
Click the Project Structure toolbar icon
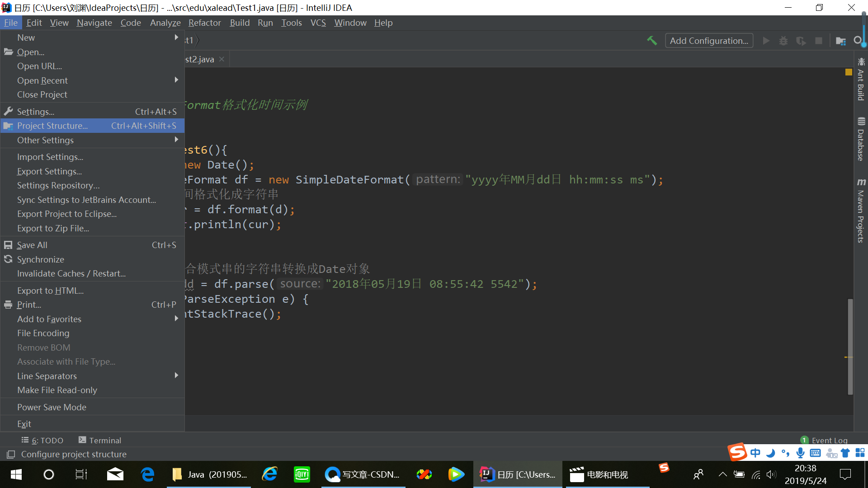[x=840, y=41]
